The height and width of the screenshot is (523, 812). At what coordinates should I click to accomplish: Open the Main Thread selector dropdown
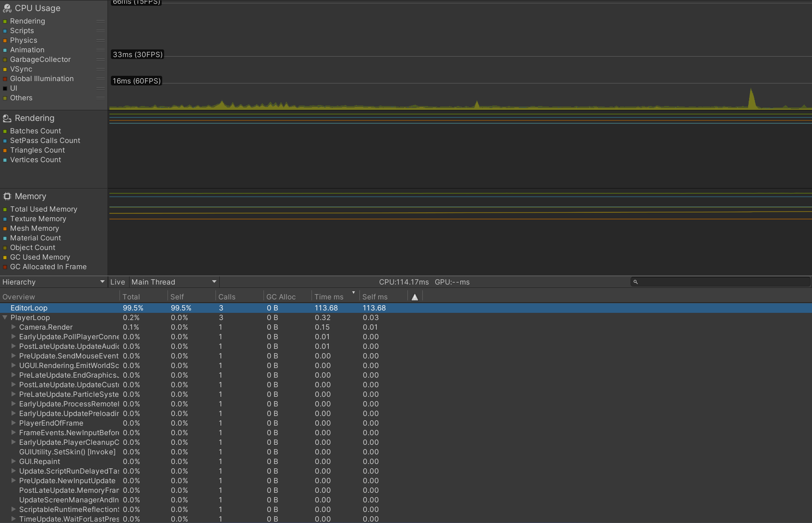174,282
